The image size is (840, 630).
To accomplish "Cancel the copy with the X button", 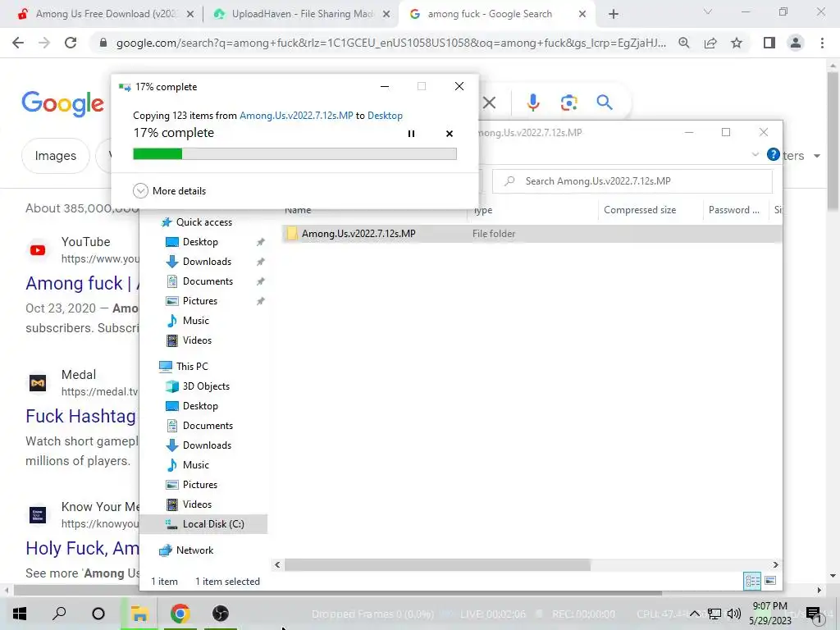I will [450, 134].
